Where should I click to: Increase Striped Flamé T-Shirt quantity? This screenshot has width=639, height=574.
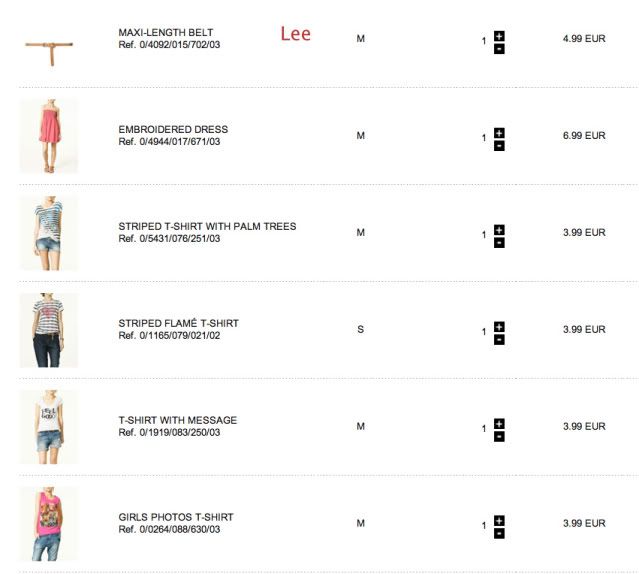[499, 327]
